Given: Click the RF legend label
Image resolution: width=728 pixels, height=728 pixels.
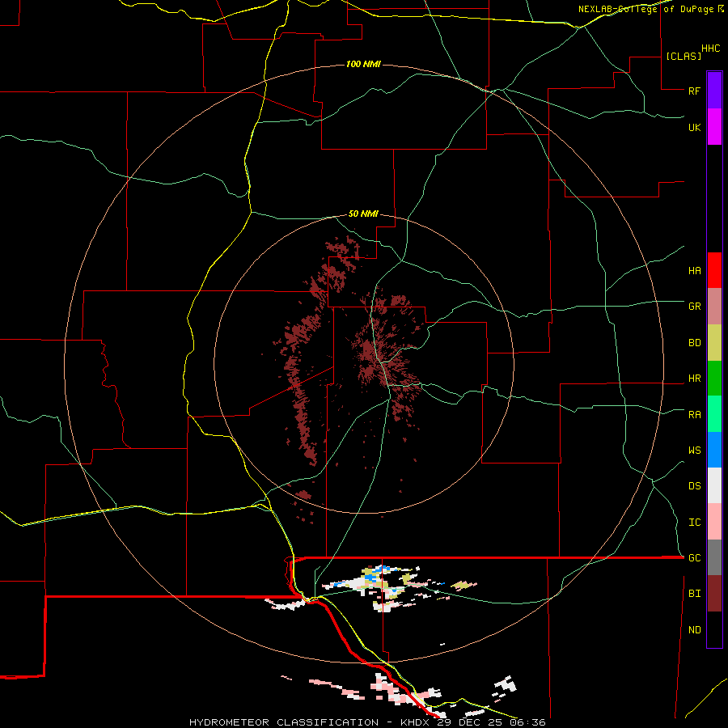Looking at the screenshot, I should point(694,91).
